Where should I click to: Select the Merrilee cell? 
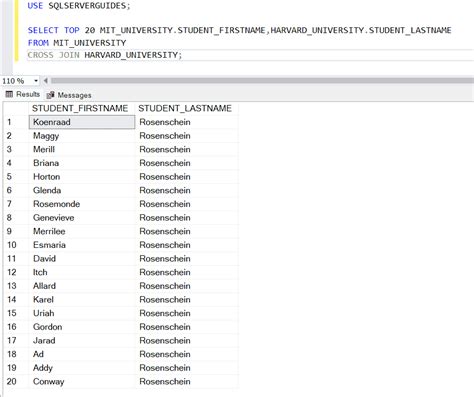[82, 231]
